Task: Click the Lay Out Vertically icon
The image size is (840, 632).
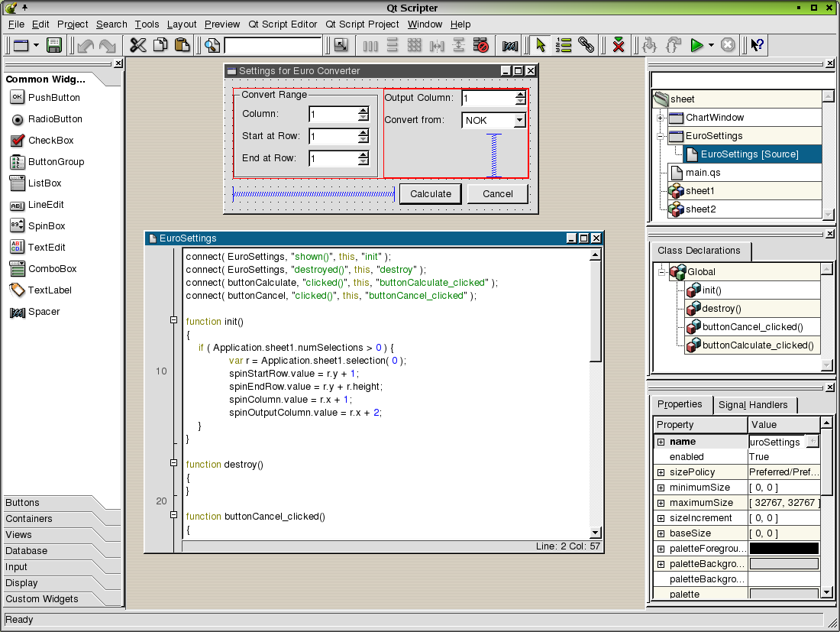Action: 393,46
